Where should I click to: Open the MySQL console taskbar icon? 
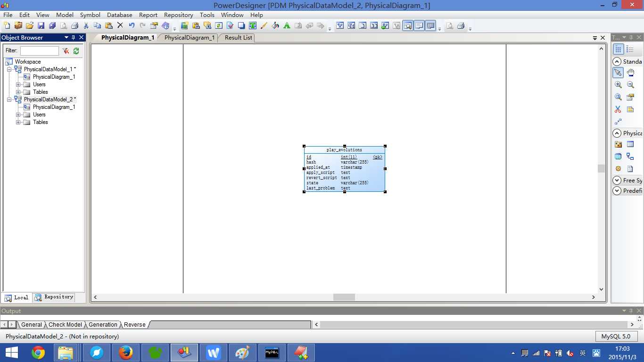272,353
